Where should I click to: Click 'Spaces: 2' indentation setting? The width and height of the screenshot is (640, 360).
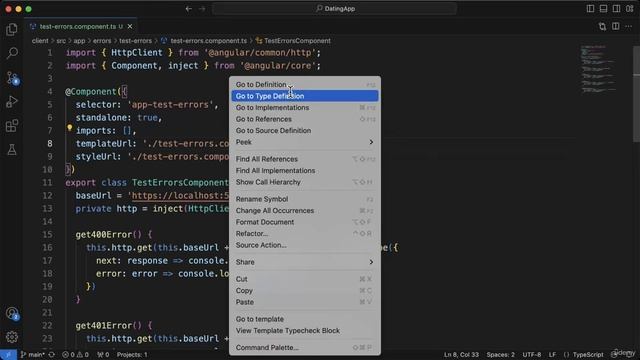click(x=500, y=355)
